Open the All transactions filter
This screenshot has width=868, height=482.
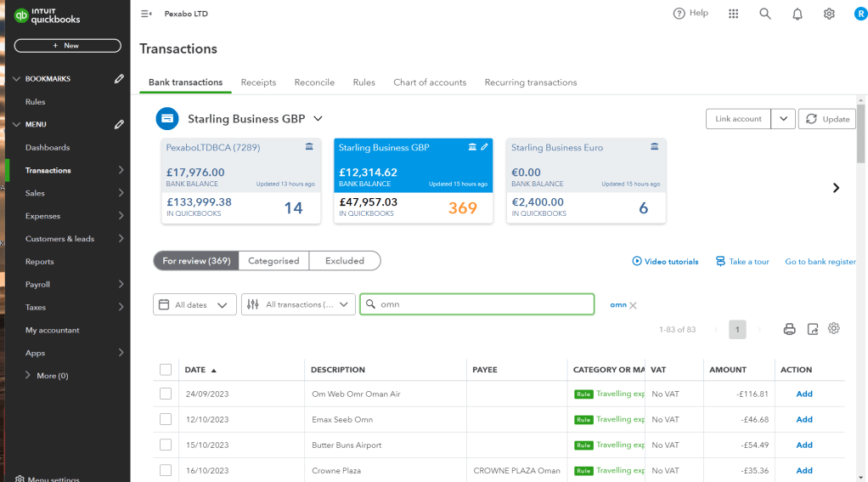tap(298, 304)
